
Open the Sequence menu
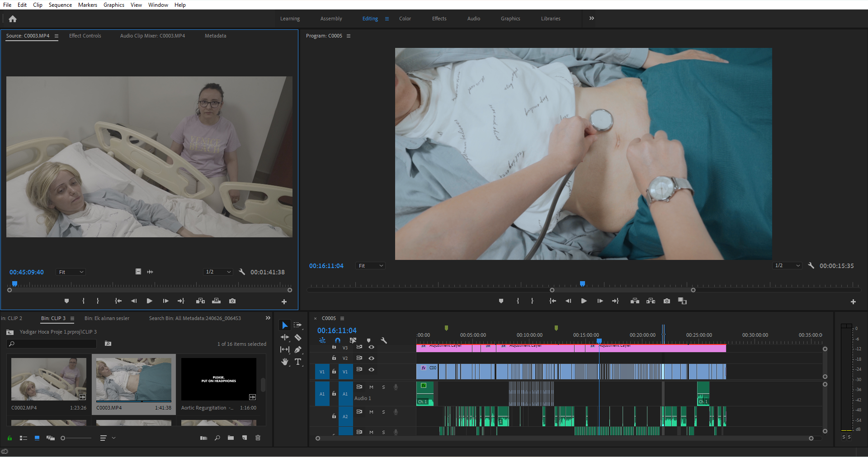pyautogui.click(x=60, y=5)
